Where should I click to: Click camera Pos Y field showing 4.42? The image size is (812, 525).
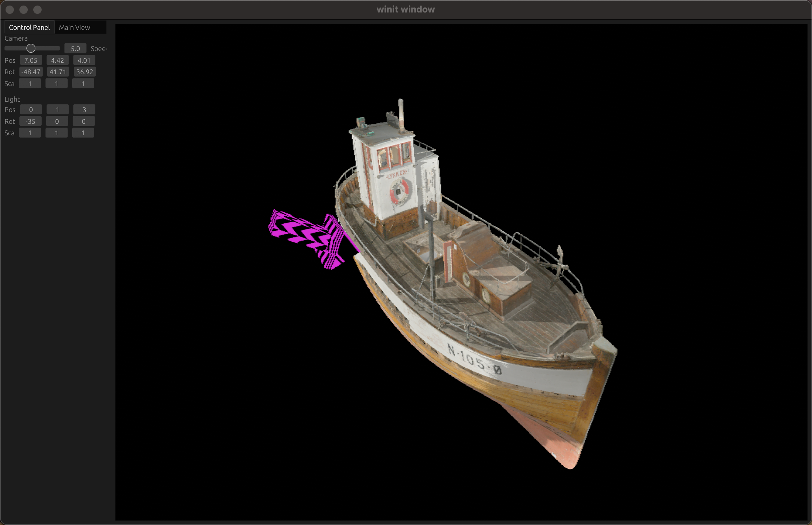[x=58, y=60]
